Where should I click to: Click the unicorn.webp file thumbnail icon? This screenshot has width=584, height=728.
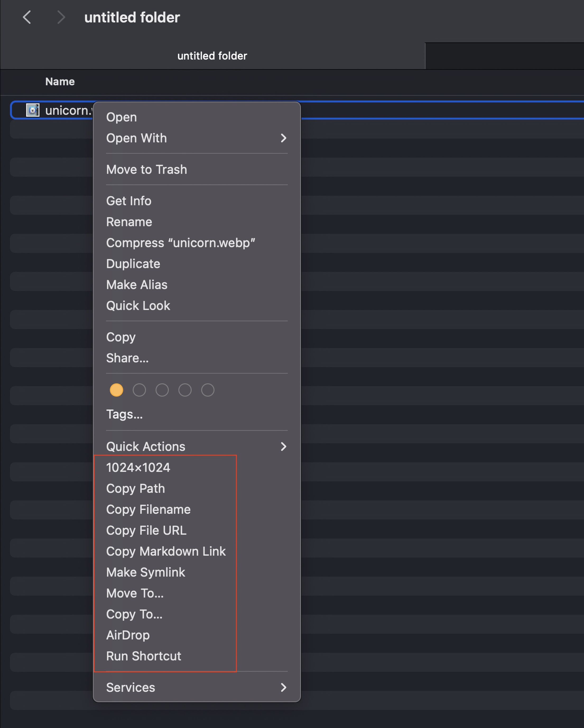pyautogui.click(x=33, y=110)
